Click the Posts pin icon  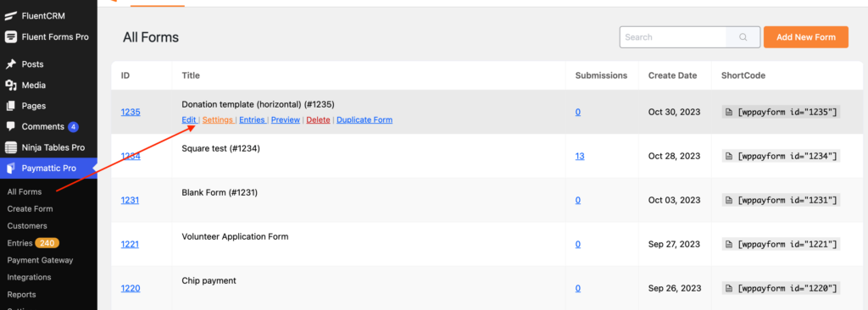coord(10,64)
